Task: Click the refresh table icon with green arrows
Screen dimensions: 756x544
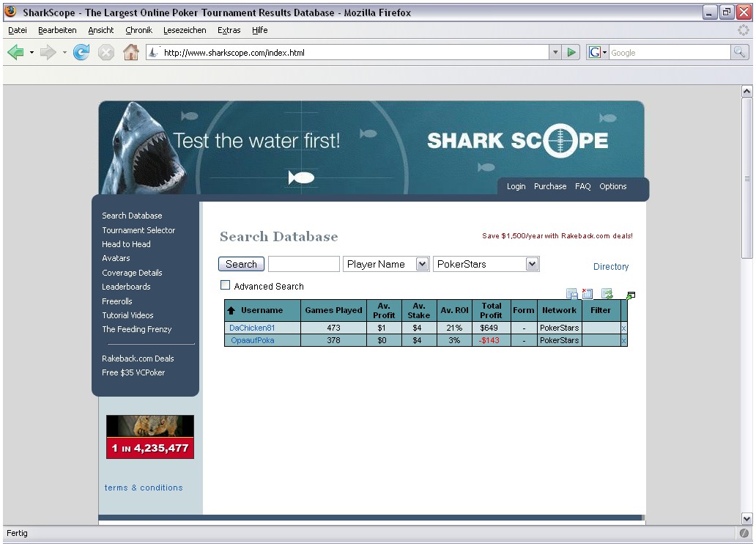Action: pos(607,293)
